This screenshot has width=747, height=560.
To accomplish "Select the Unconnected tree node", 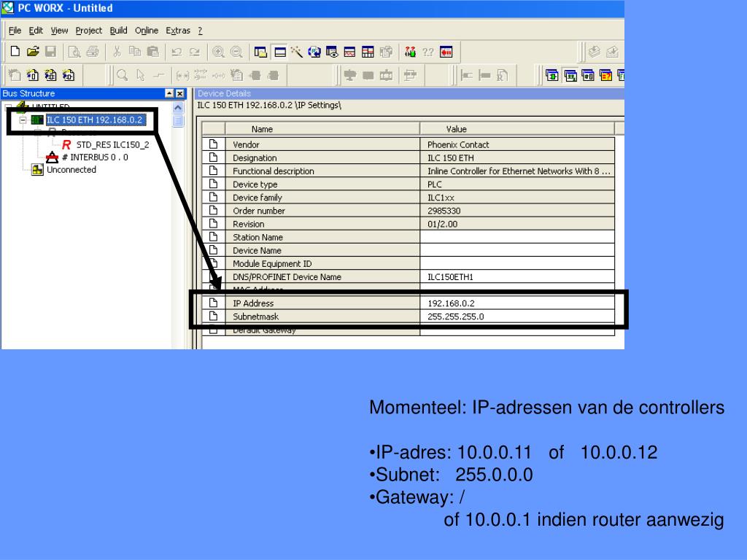I will click(71, 169).
